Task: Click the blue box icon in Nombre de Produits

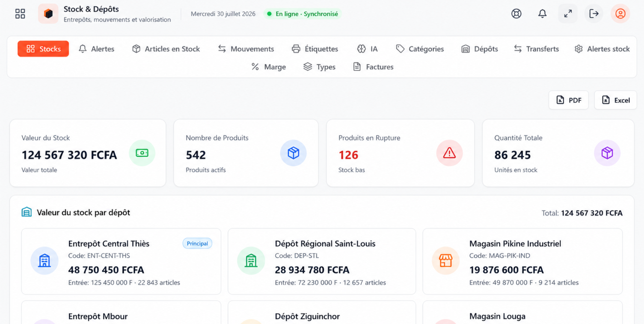Action: (293, 153)
